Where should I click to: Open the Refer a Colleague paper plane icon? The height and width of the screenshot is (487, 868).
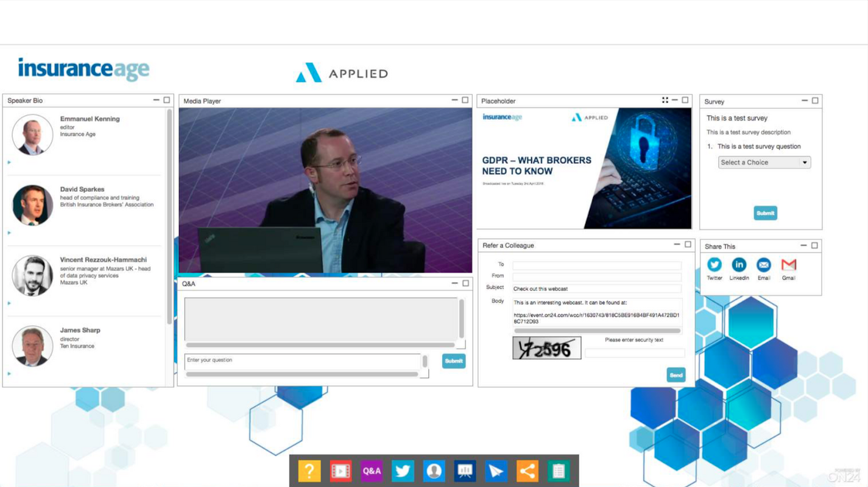(x=496, y=470)
